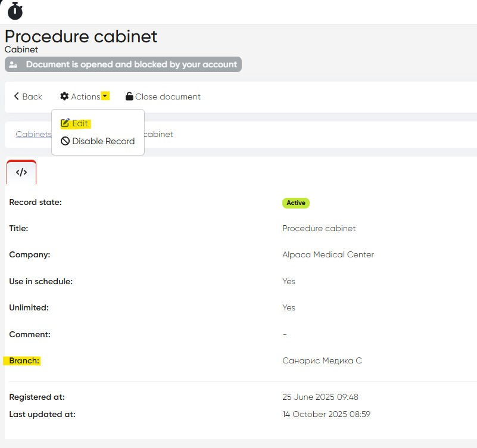Click the document blocked notification banner text
The height and width of the screenshot is (448, 477).
(x=131, y=64)
